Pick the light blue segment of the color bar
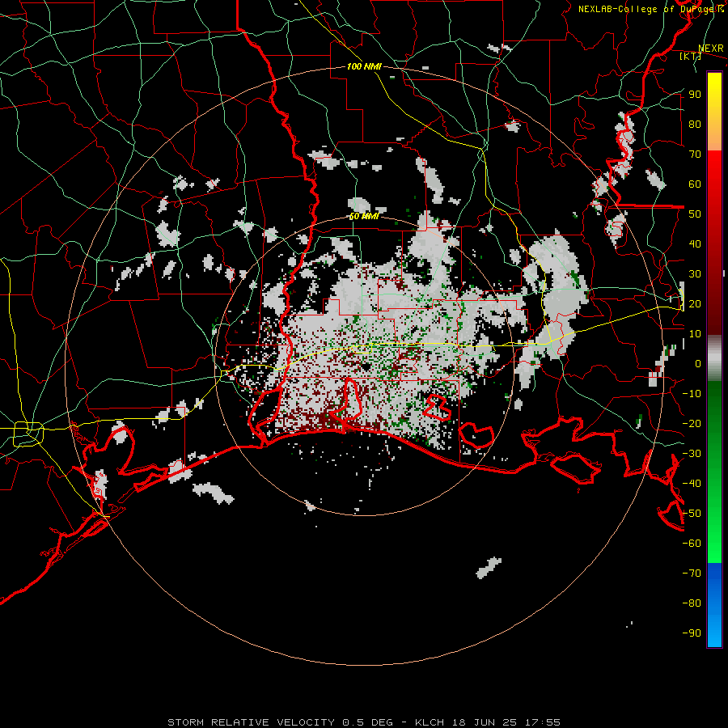728x728 pixels. point(714,629)
